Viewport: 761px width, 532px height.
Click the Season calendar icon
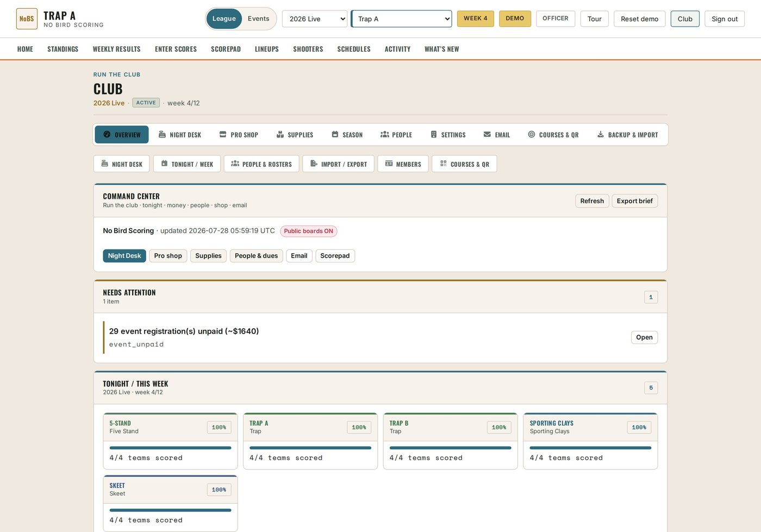point(335,134)
